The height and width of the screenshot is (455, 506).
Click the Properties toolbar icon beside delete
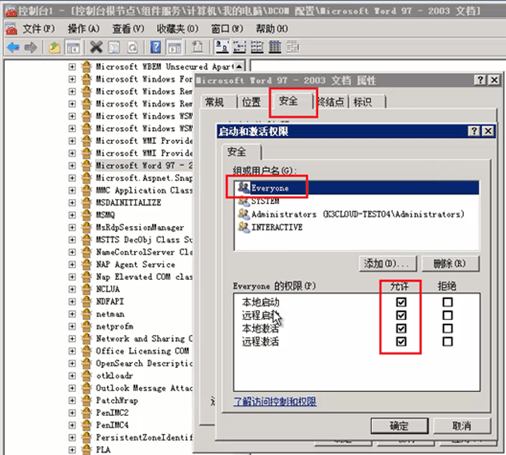(x=114, y=47)
